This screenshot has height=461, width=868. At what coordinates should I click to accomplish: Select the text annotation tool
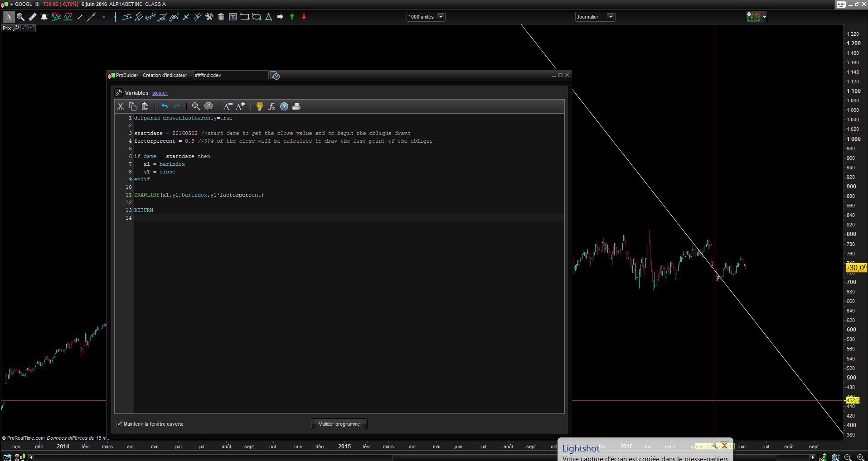tap(233, 17)
